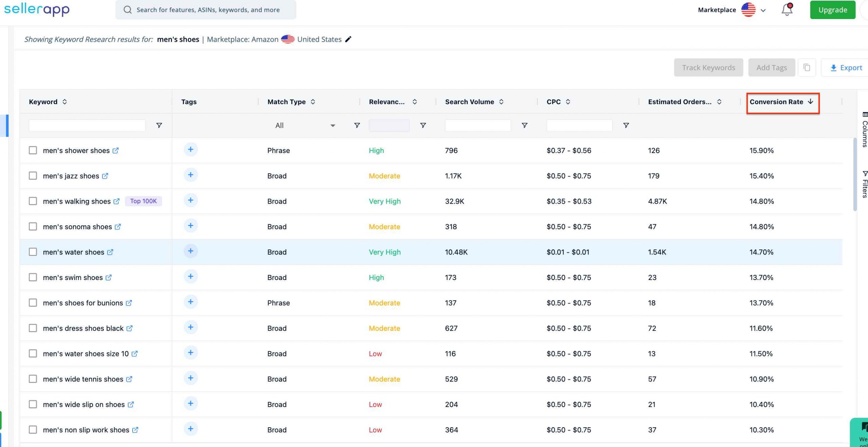Check the men's sonoma shoes row
The height and width of the screenshot is (447, 868).
[x=33, y=227]
